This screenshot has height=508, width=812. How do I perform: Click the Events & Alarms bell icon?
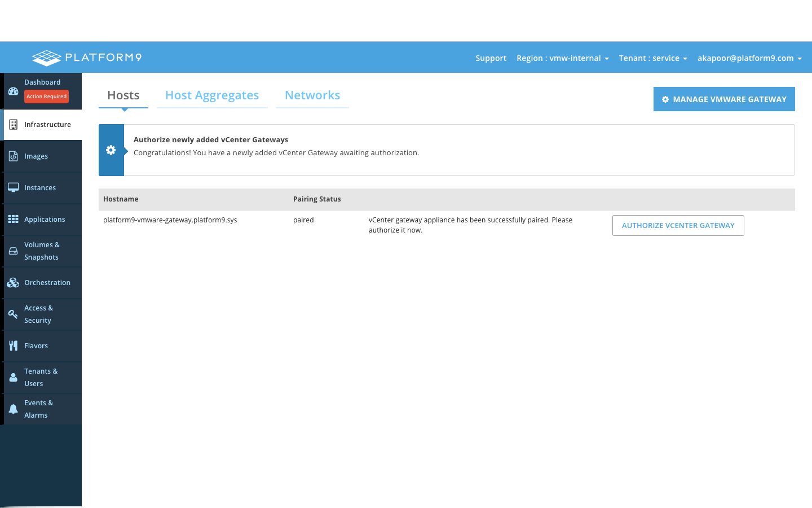click(14, 409)
